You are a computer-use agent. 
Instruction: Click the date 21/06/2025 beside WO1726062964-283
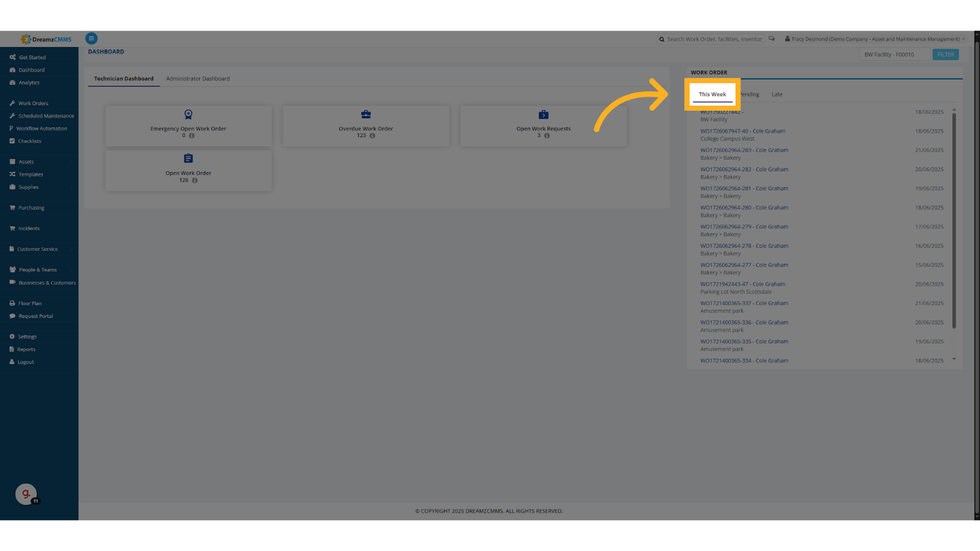click(x=929, y=150)
